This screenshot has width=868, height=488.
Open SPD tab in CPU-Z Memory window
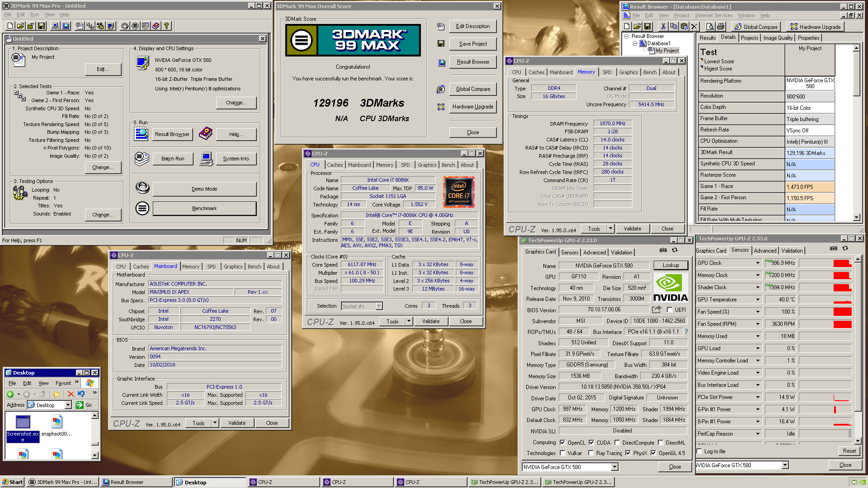607,72
